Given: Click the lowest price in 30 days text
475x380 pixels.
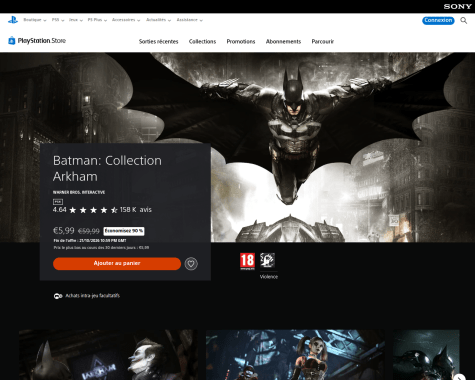Looking at the screenshot, I should pos(101,248).
